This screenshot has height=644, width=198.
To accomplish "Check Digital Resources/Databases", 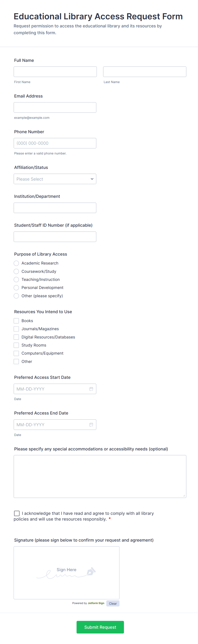I will click(16, 337).
